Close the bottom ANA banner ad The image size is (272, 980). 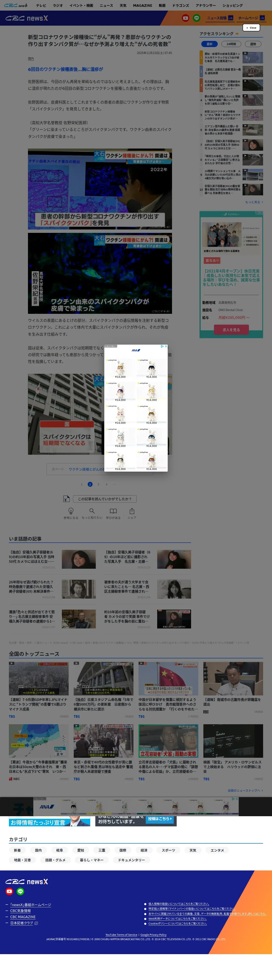point(237,799)
